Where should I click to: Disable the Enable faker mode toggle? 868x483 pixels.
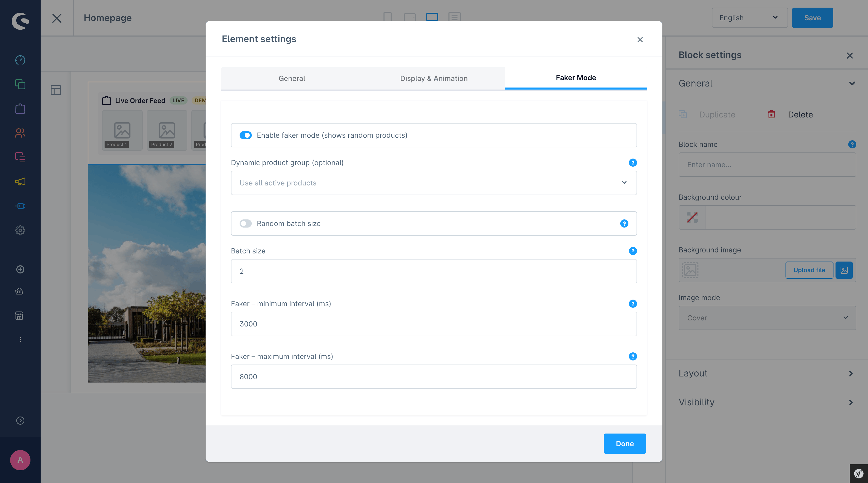click(245, 135)
